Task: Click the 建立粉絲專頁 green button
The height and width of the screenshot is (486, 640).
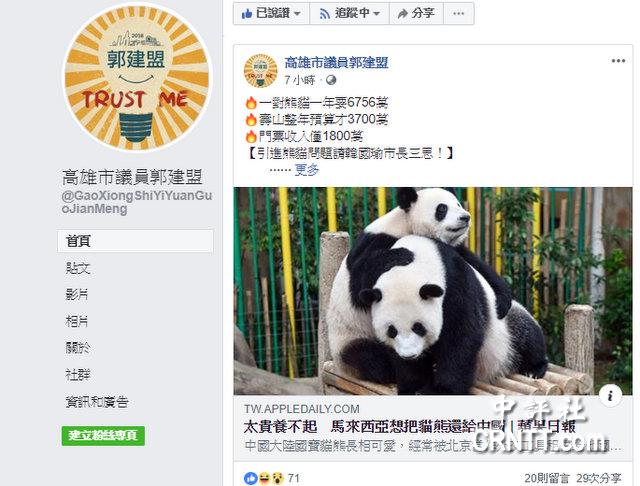Action: (x=103, y=435)
